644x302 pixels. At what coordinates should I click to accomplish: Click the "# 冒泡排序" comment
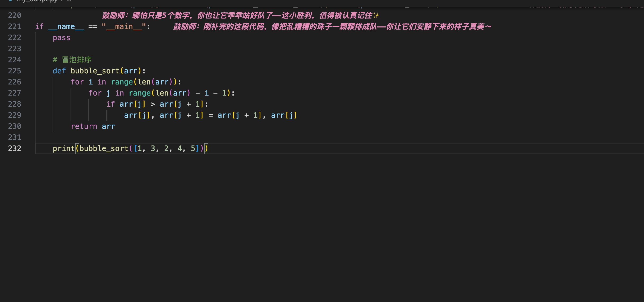72,60
